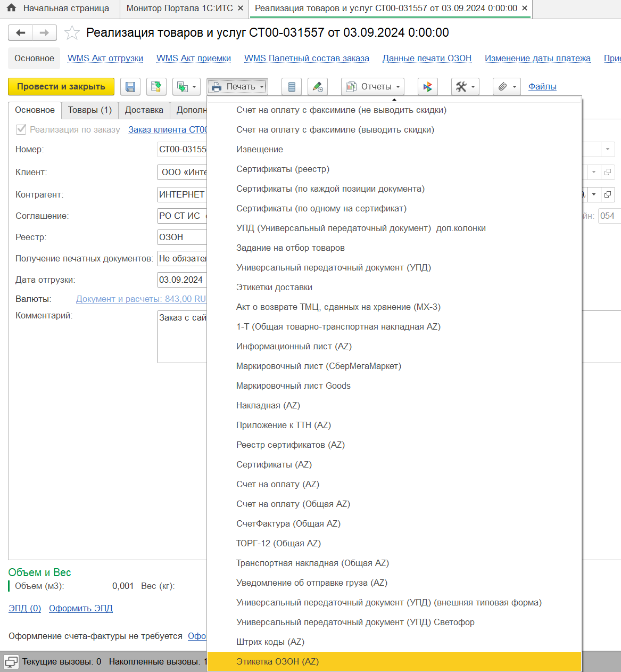Expand the Отчеты dropdown
Image resolution: width=621 pixels, height=672 pixels.
[x=373, y=87]
